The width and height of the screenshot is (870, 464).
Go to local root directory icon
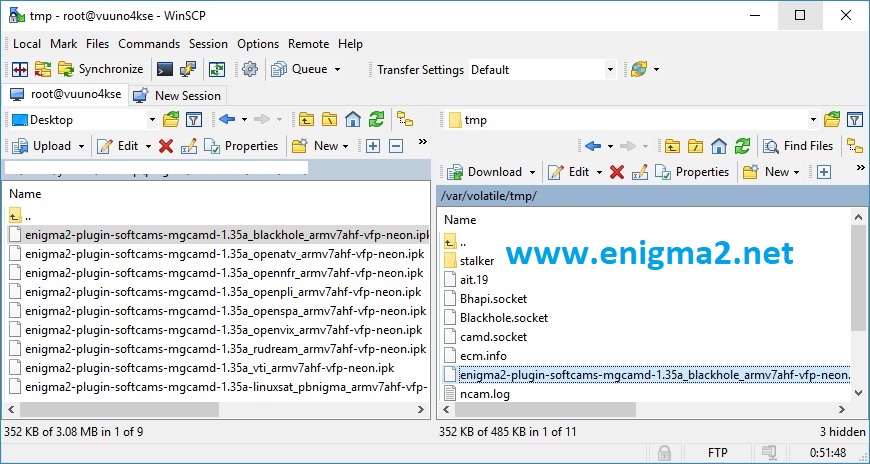coord(330,119)
